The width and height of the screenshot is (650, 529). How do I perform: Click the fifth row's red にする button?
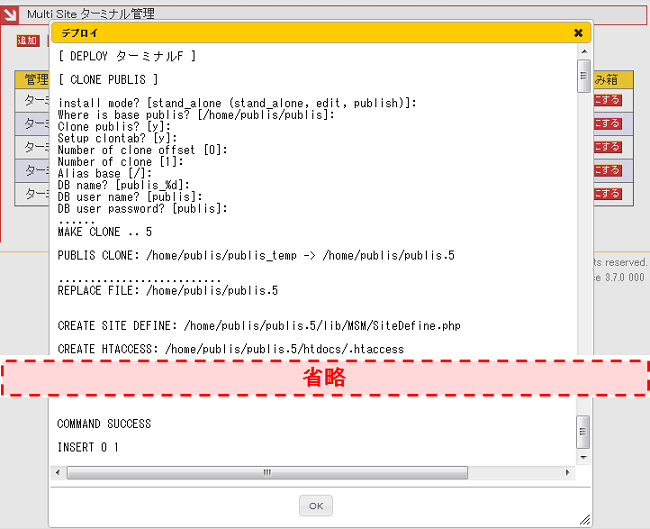[607, 193]
